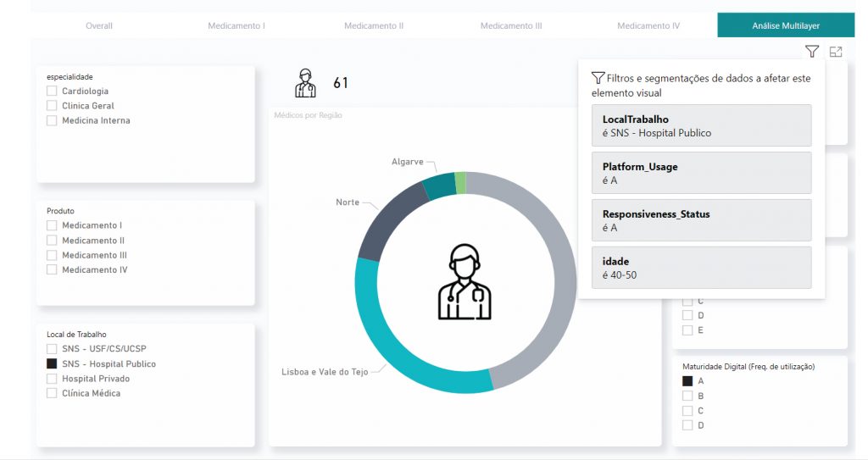Image resolution: width=868 pixels, height=460 pixels.
Task: Uncheck SNS - Hospital Publico checkbox
Action: [53, 364]
